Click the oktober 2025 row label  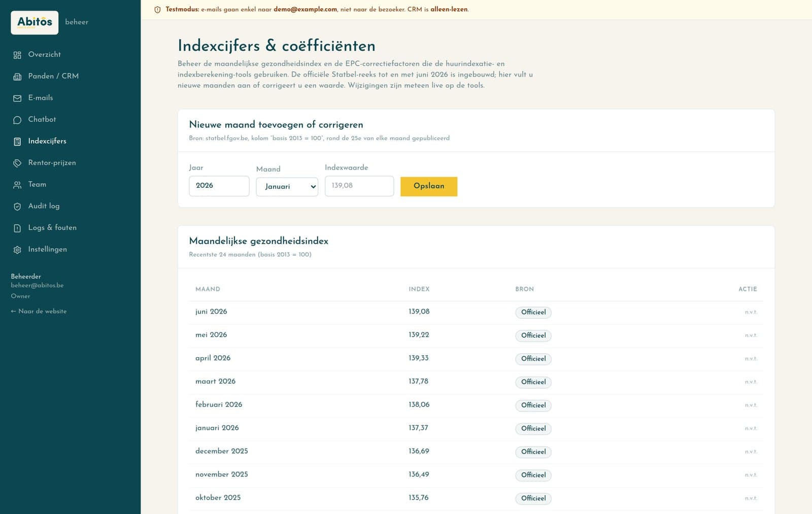pos(218,498)
